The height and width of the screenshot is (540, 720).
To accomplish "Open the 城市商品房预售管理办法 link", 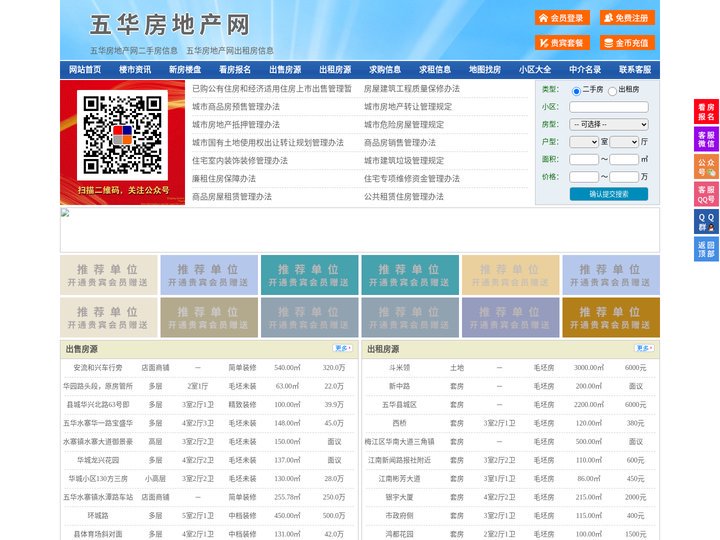I will pyautogui.click(x=236, y=107).
